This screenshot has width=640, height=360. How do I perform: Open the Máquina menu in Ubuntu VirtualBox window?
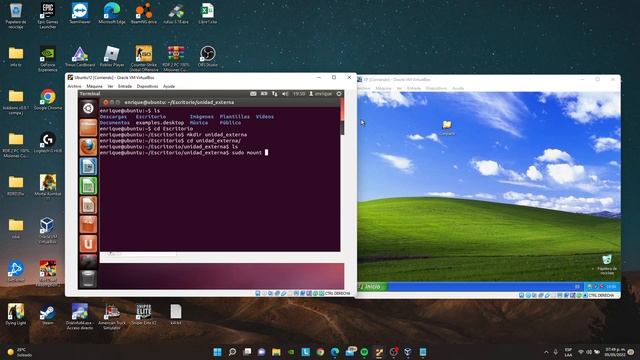tap(94, 86)
